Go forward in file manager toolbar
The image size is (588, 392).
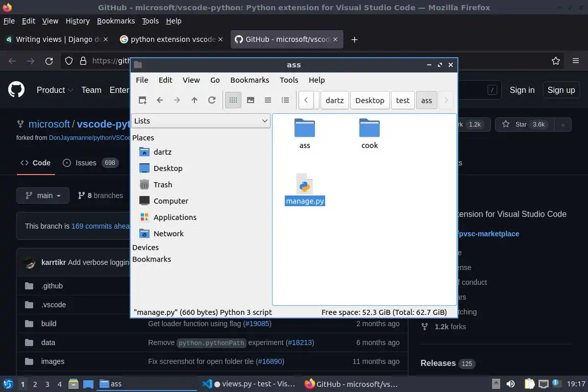tap(177, 100)
